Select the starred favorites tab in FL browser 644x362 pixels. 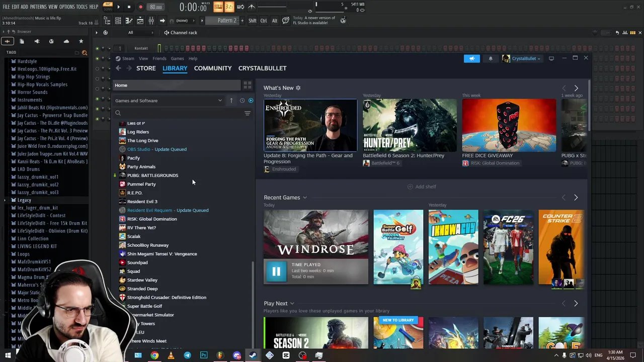point(81,41)
